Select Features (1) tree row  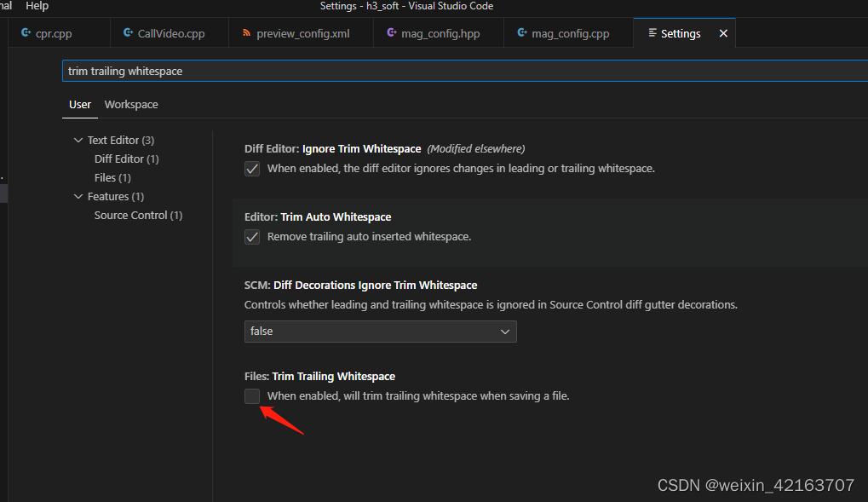(116, 196)
